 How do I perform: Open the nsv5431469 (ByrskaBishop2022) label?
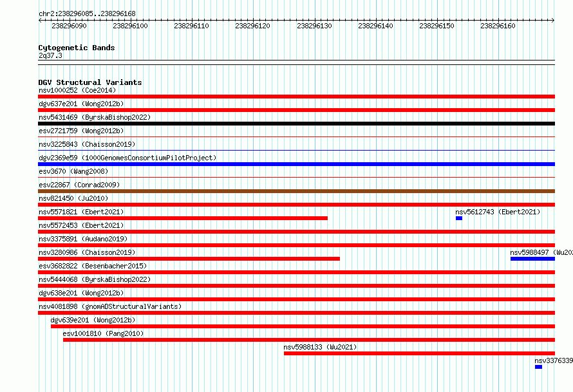[95, 117]
